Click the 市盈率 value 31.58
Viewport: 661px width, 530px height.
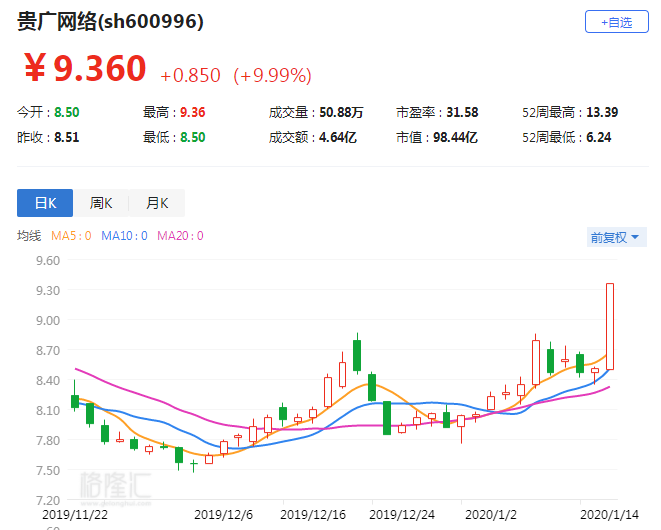pos(462,112)
